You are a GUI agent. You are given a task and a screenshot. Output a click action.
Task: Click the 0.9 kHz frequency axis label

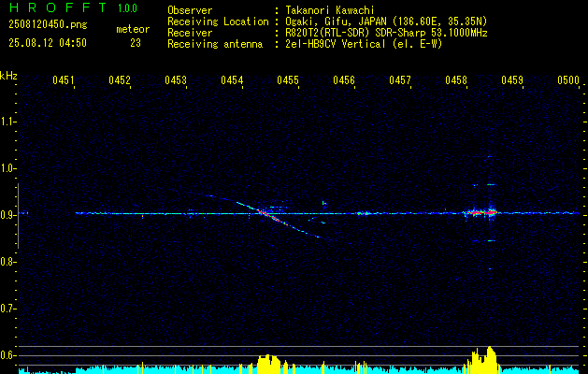7,215
